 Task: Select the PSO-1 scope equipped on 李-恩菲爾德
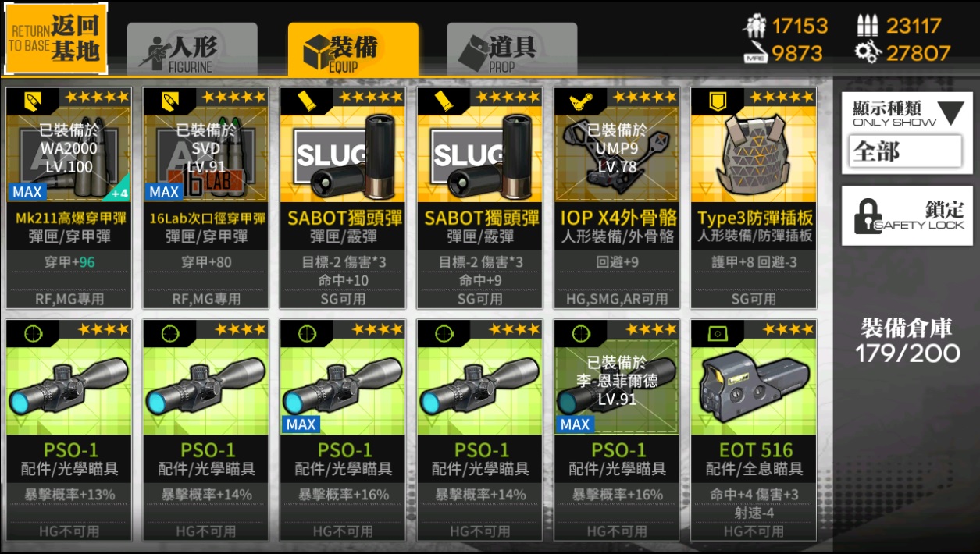617,430
